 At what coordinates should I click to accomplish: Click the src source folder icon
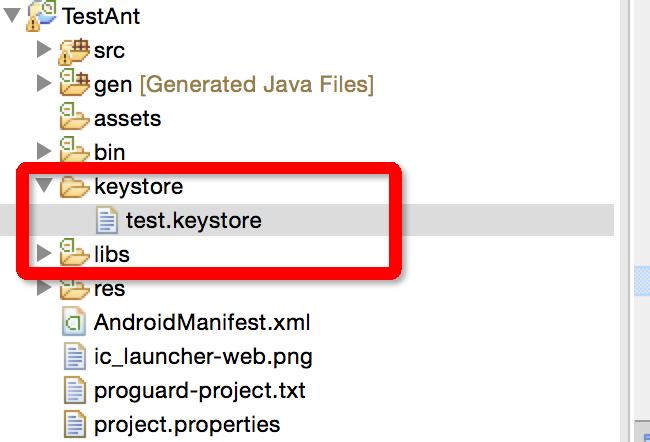[x=74, y=49]
